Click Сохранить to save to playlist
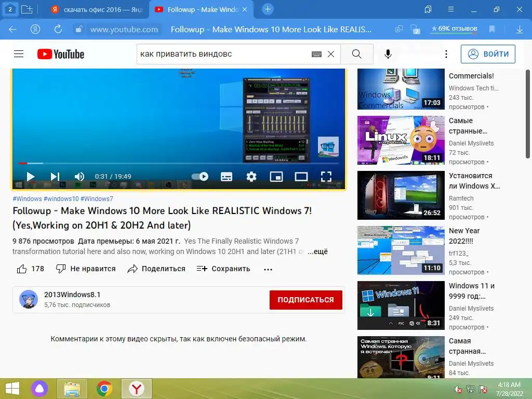This screenshot has height=399, width=532. [223, 269]
